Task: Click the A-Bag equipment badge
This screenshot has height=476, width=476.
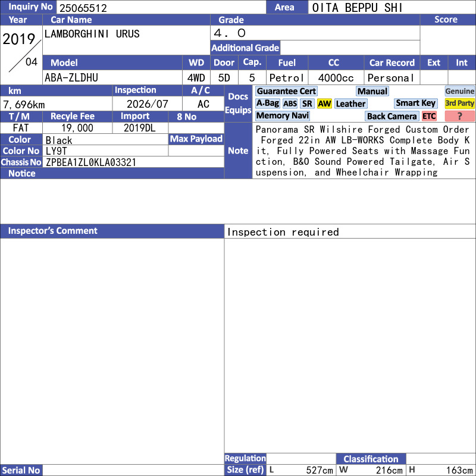Action: click(x=267, y=104)
